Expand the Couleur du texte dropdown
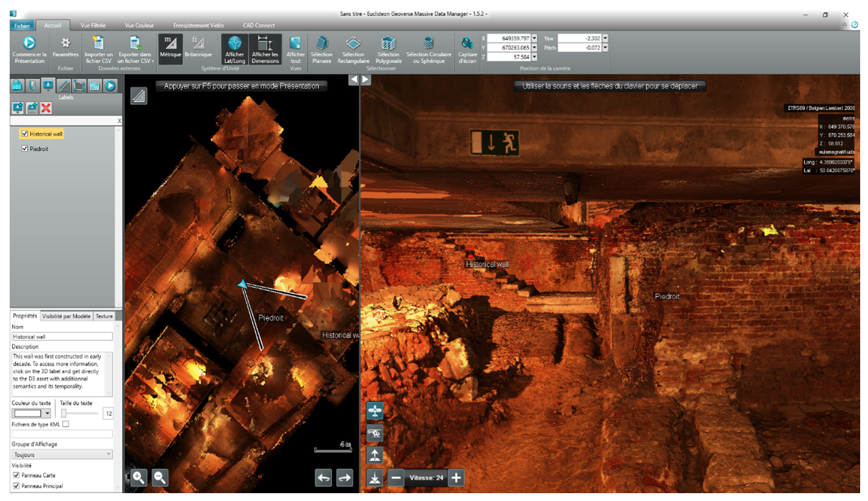868x501 pixels. tap(47, 413)
